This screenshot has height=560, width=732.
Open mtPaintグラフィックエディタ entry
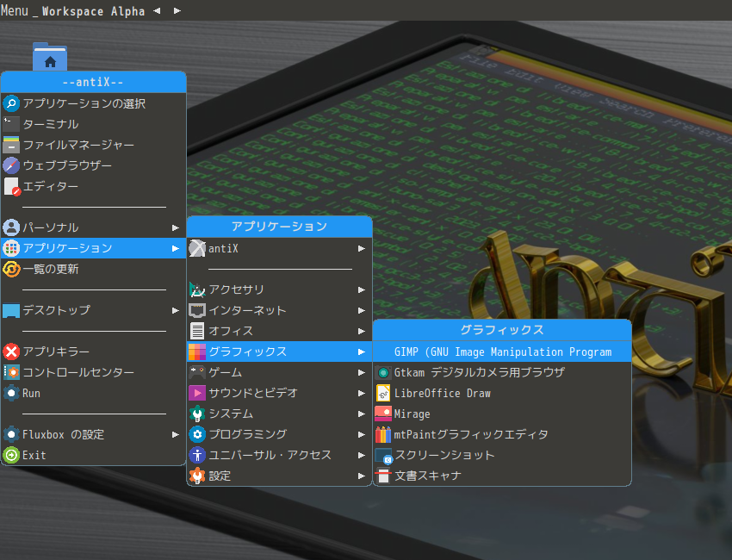(x=502, y=434)
